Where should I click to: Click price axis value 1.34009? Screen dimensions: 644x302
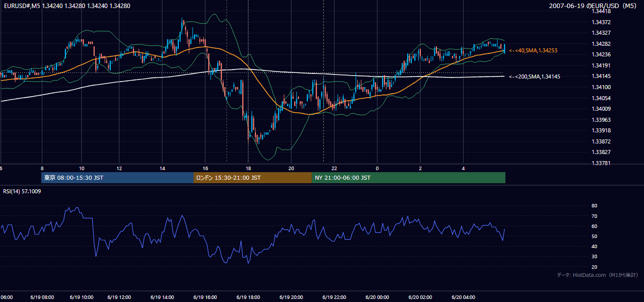602,109
